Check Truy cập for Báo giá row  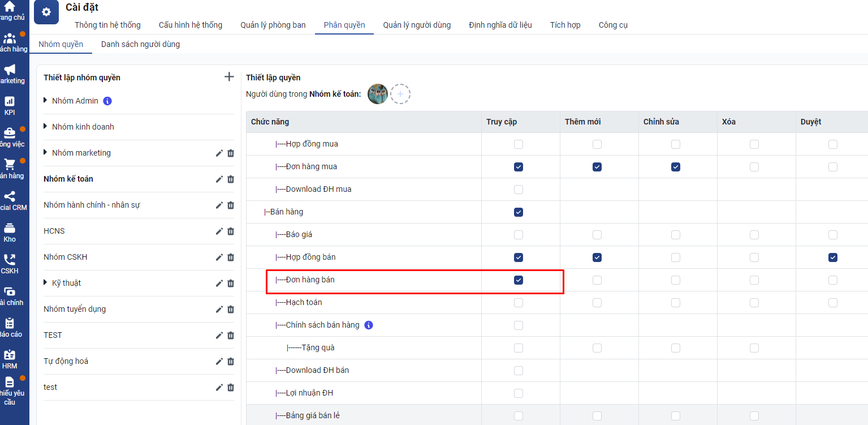pos(519,235)
